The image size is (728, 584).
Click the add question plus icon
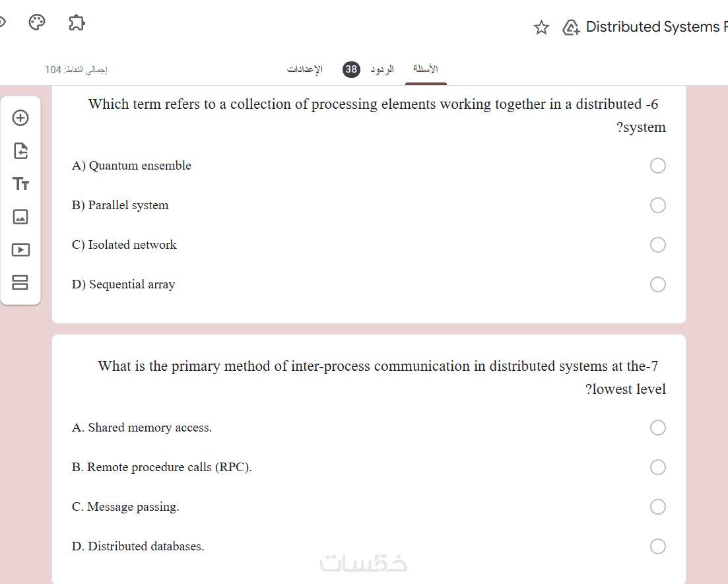click(21, 118)
